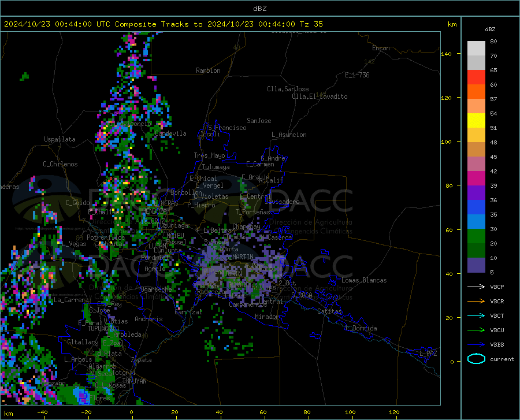Pick the slate 5-10 dBZ legend swatch

tap(476, 265)
